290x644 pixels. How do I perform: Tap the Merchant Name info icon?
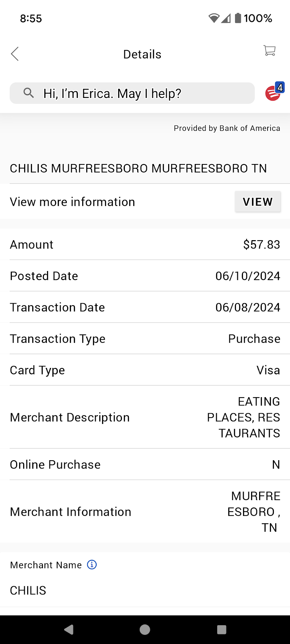[92, 565]
